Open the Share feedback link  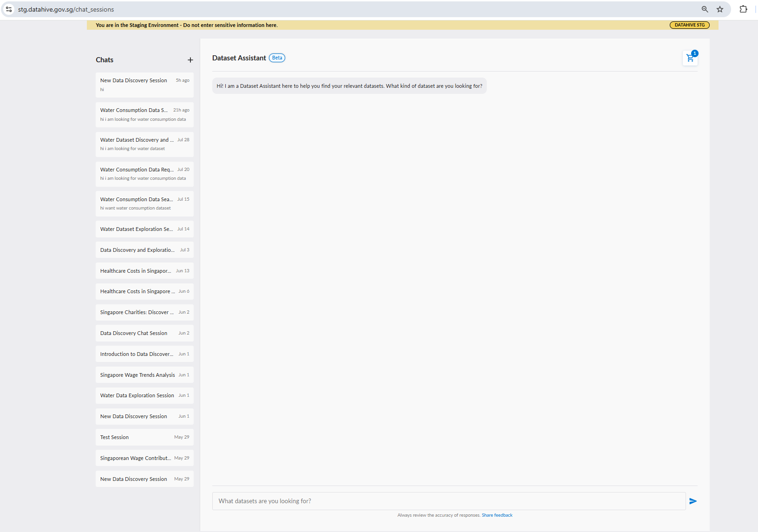pos(497,515)
